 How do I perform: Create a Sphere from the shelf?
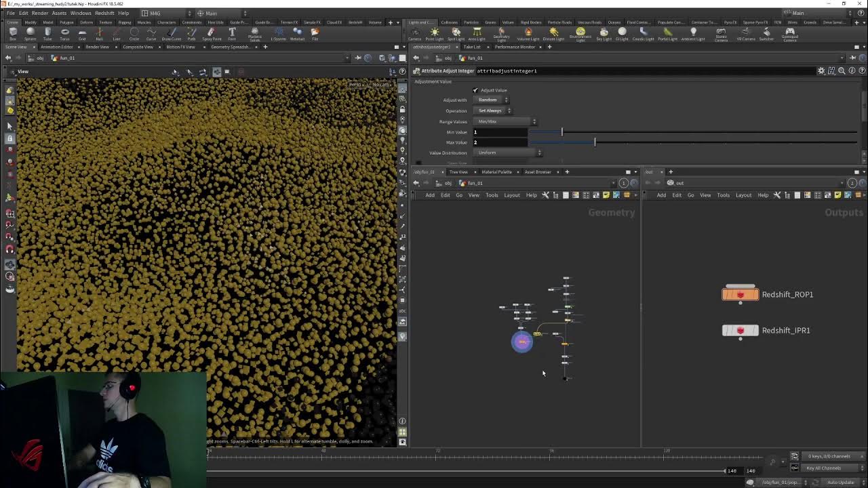click(30, 33)
